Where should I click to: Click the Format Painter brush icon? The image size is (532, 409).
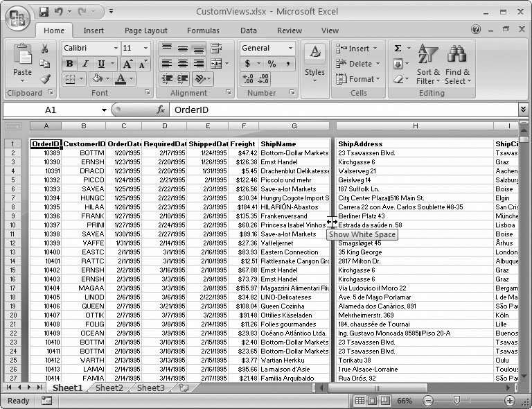click(x=45, y=79)
